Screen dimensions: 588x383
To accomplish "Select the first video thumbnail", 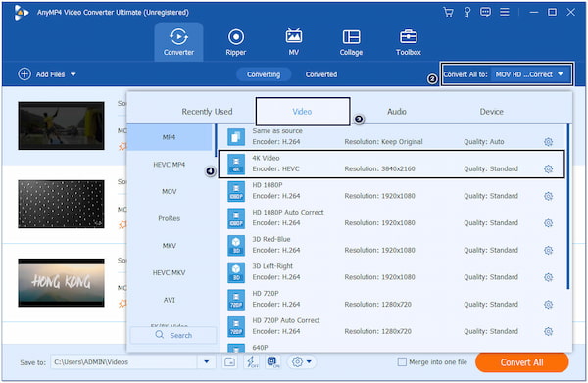I will [x=61, y=125].
